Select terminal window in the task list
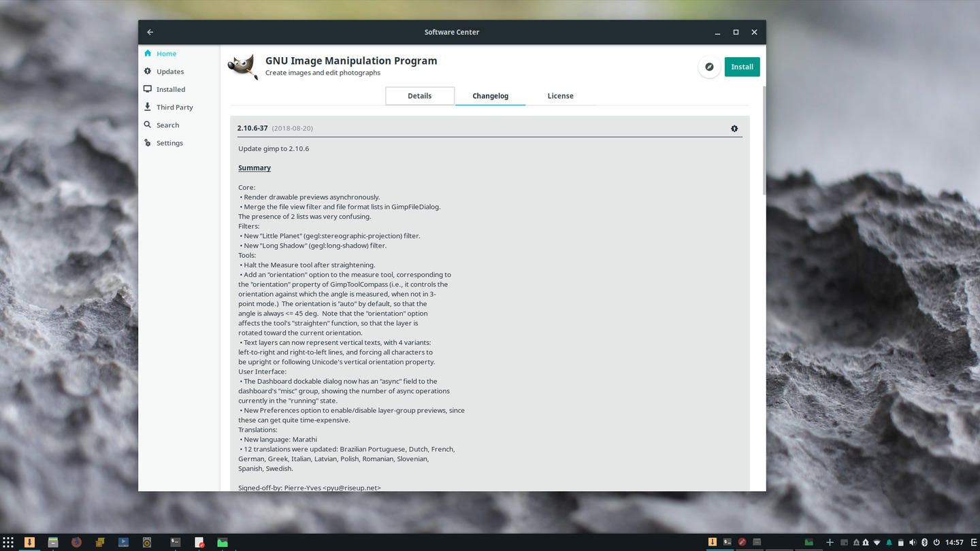Image resolution: width=980 pixels, height=551 pixels. (x=728, y=542)
